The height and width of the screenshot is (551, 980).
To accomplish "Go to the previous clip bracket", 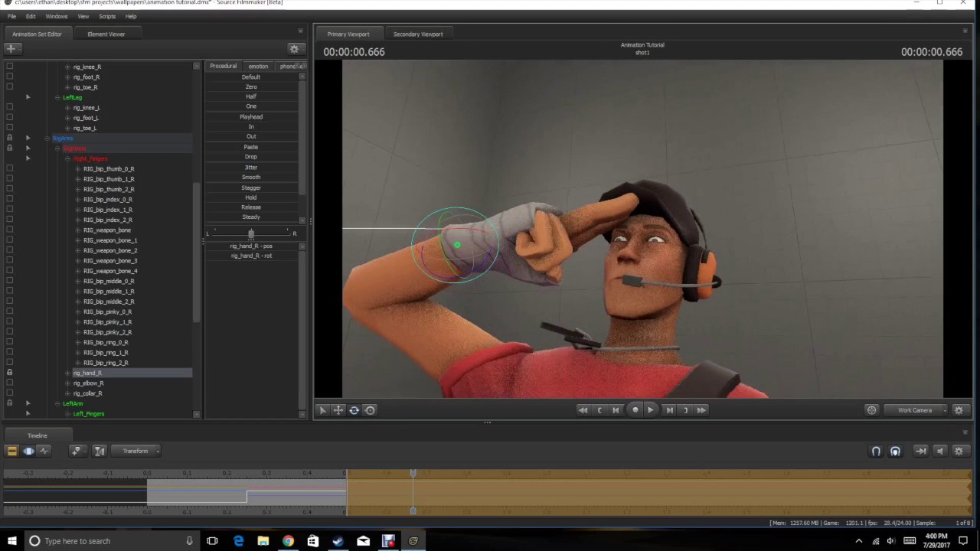I will [x=599, y=410].
